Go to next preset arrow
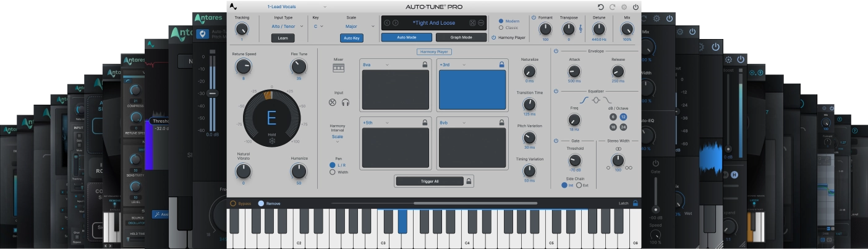Image resolution: width=868 pixels, height=249 pixels. [396, 23]
